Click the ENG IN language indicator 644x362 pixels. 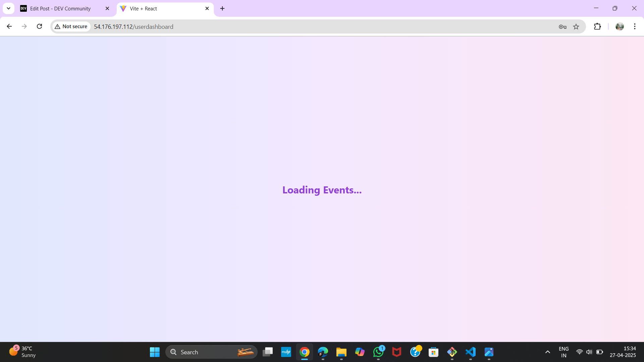564,352
